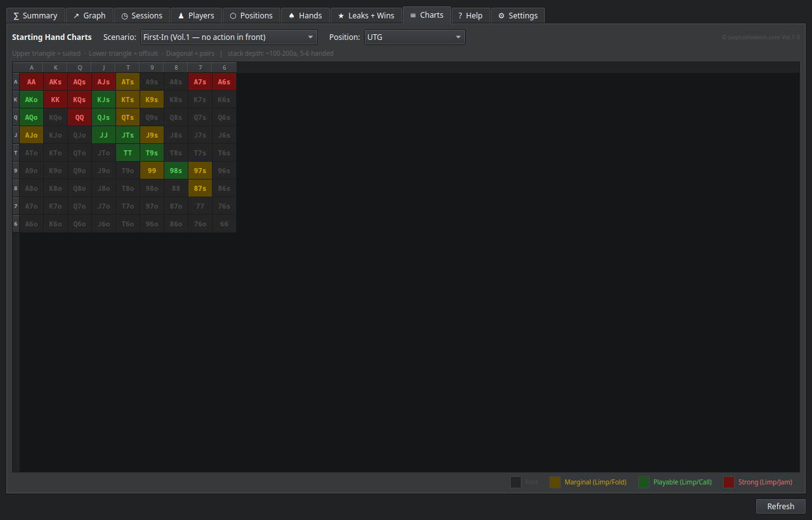Select the K9s hand cell

tap(152, 100)
